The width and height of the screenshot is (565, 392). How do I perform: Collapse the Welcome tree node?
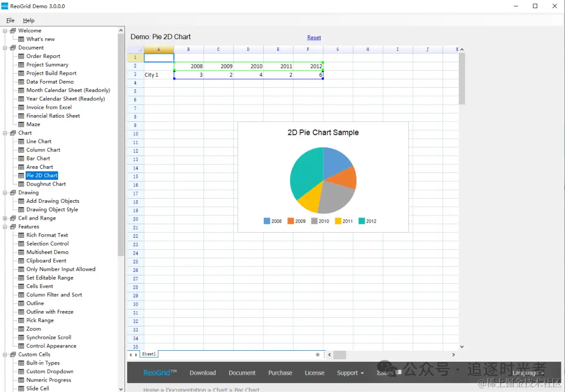tap(5, 31)
